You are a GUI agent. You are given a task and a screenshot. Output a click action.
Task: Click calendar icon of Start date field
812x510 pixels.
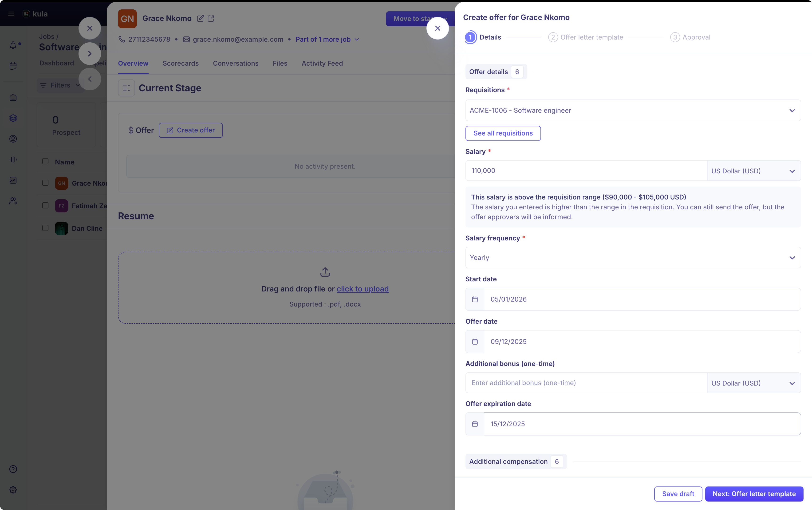(x=475, y=299)
